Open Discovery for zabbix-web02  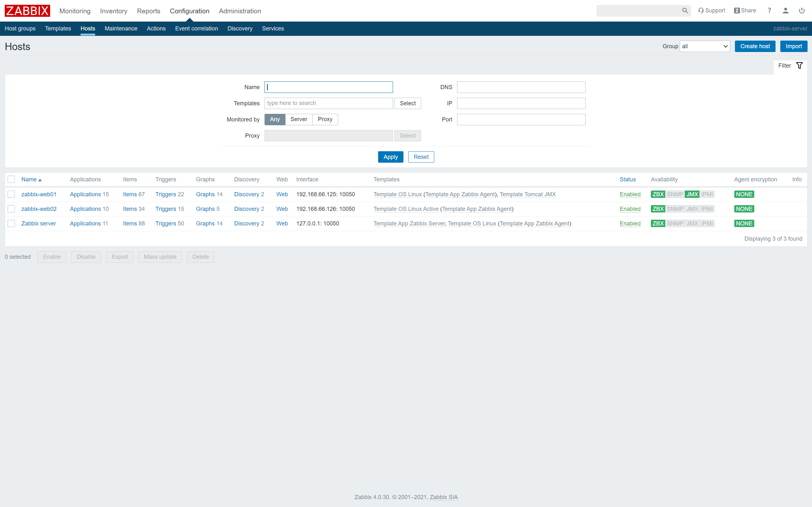click(246, 209)
